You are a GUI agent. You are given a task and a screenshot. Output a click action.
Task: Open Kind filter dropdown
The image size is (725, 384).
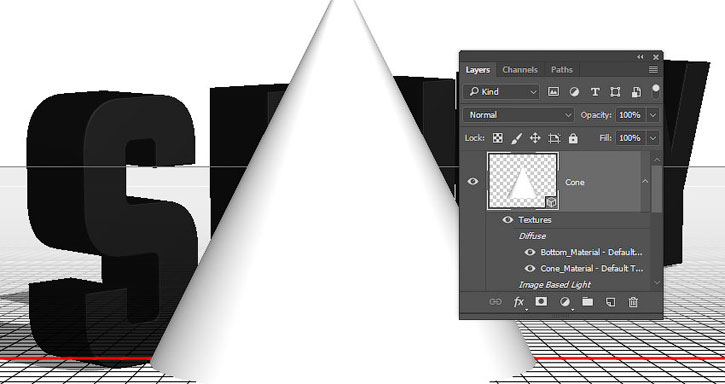point(501,92)
